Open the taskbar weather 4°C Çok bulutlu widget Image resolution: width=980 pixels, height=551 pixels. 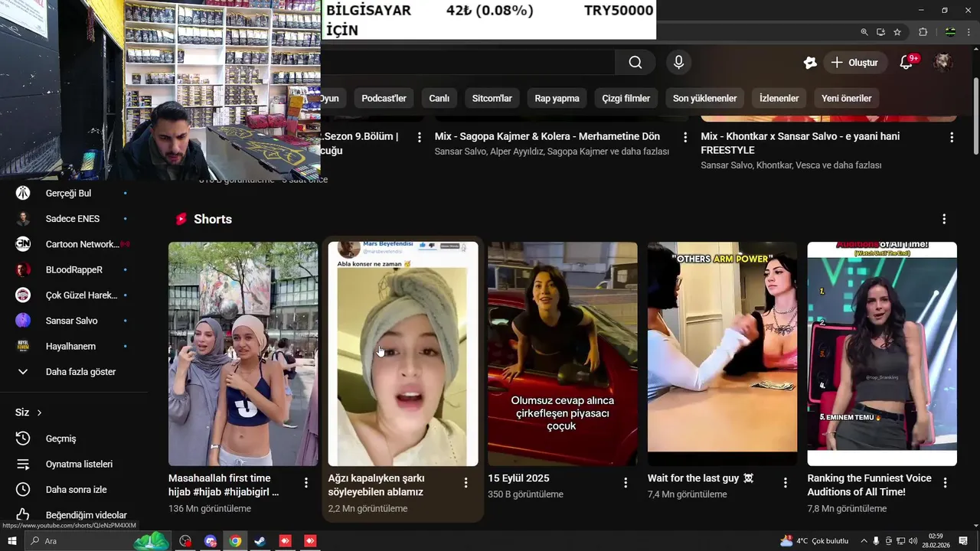[x=814, y=541]
